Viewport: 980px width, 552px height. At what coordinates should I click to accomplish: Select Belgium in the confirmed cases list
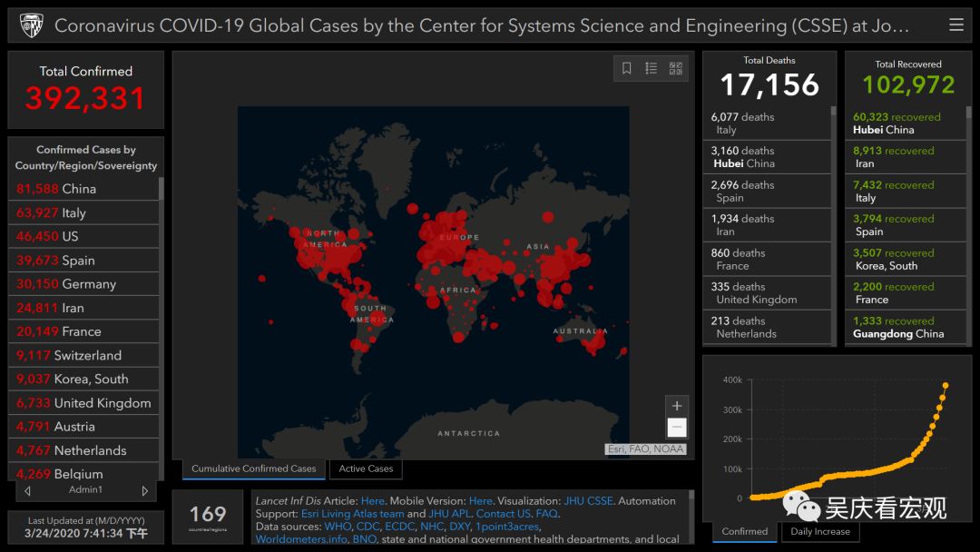(83, 473)
